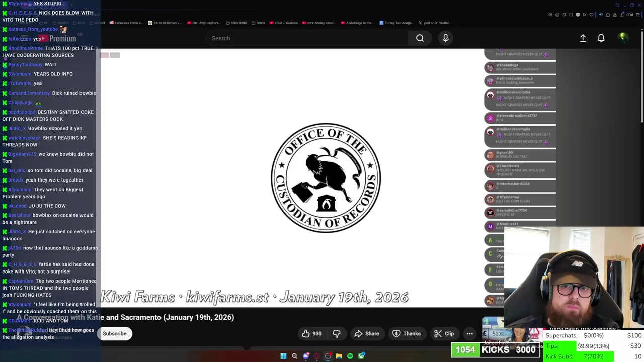Open the 'yeet on X' bookmark
This screenshot has height=362, width=644.
[435, 23]
